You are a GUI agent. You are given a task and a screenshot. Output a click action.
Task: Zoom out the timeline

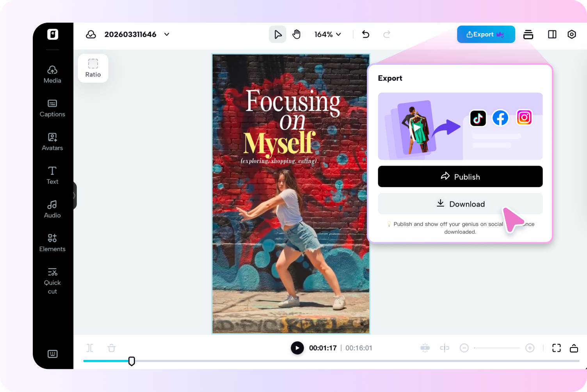click(464, 348)
